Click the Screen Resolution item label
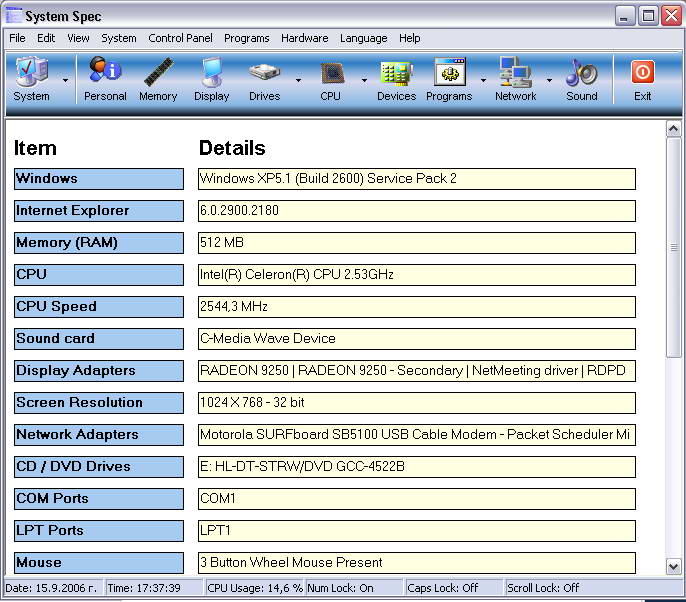686x602 pixels. tap(99, 402)
